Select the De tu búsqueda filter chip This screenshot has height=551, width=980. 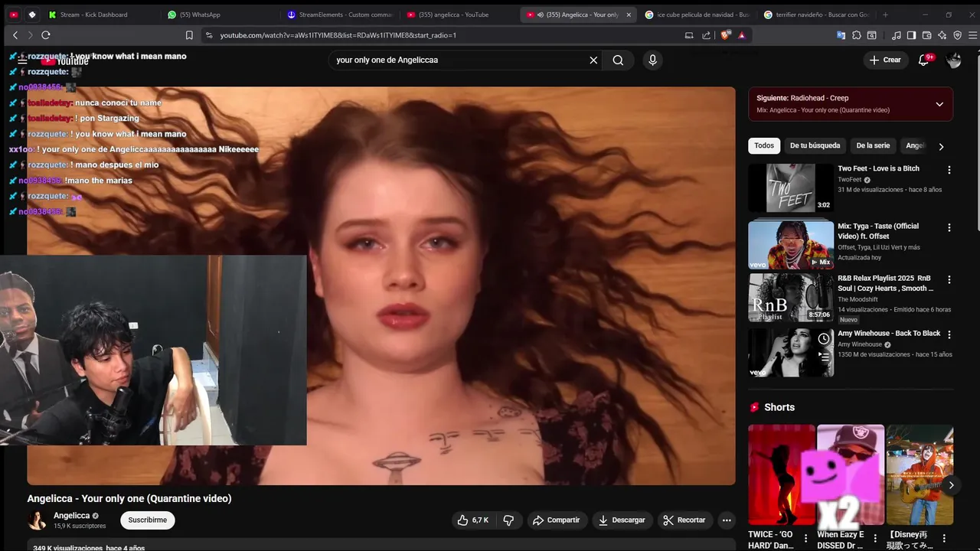[815, 145]
